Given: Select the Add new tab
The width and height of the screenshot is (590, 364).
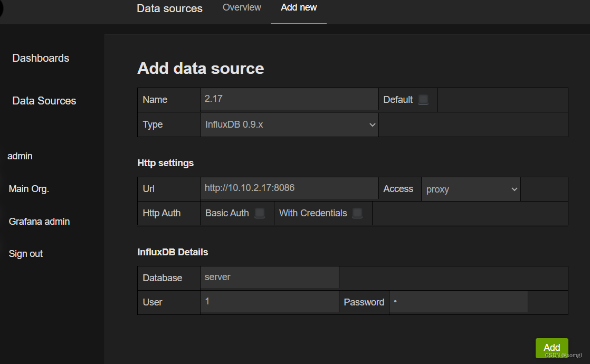Looking at the screenshot, I should point(299,7).
